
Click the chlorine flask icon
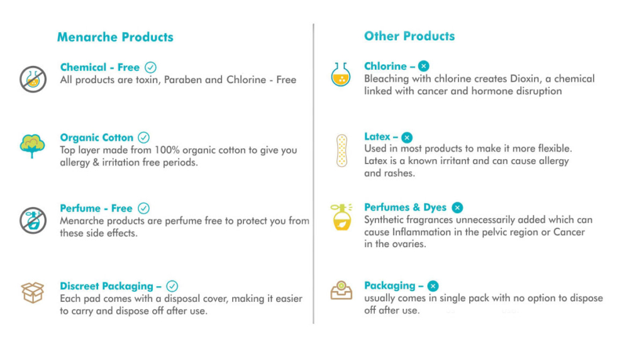pos(341,74)
